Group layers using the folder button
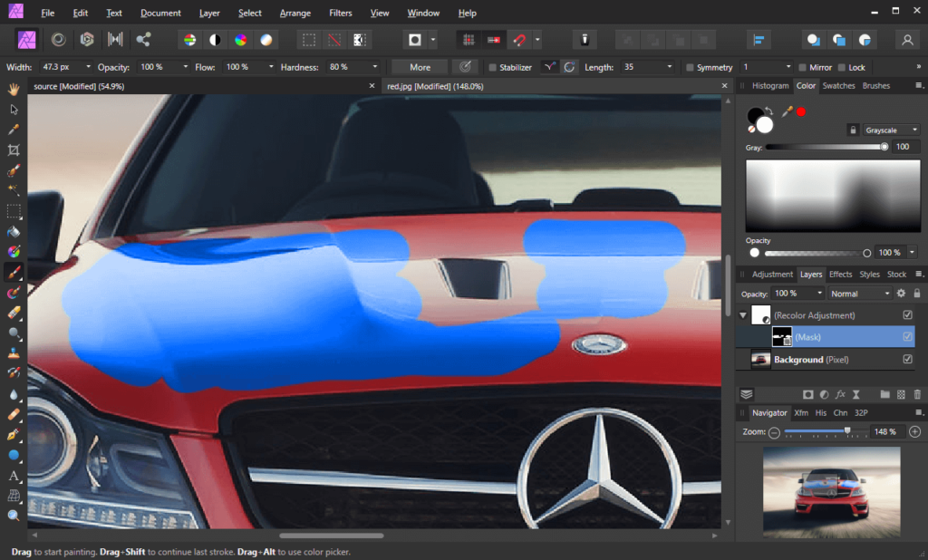Screen dimensions: 928x560 pyautogui.click(x=884, y=394)
